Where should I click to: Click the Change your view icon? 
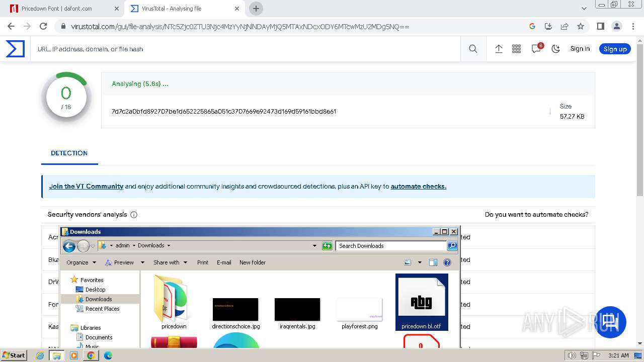(x=408, y=262)
